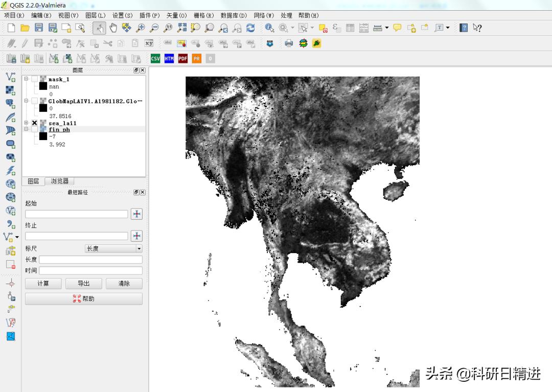Switch to the 浏览器 browser tab
This screenshot has width=552, height=392.
[x=59, y=181]
